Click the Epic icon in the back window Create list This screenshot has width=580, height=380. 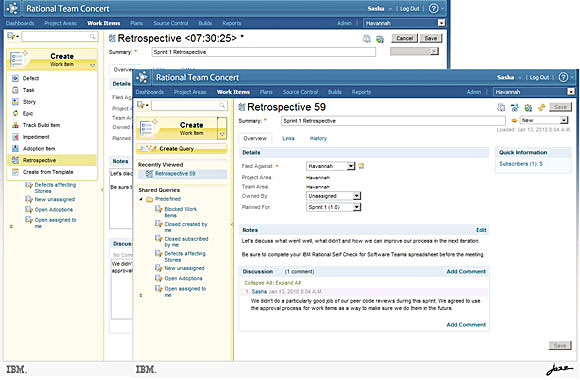[x=15, y=113]
